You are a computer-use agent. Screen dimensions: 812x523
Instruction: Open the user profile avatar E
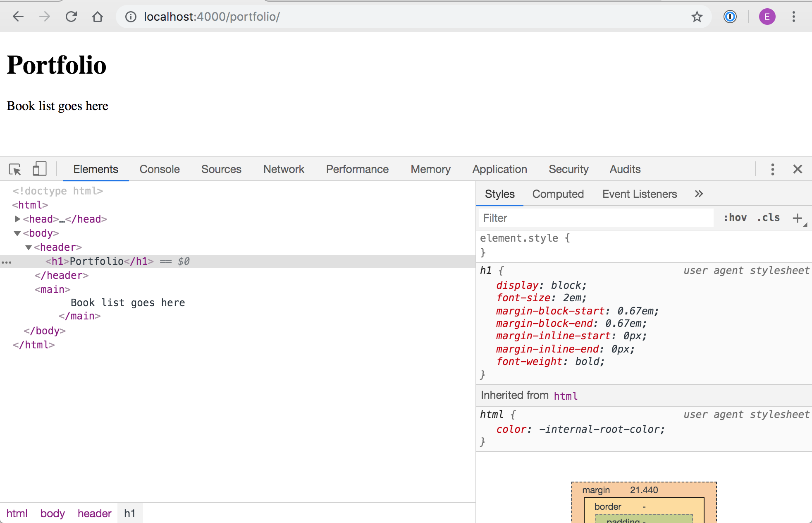pyautogui.click(x=767, y=17)
